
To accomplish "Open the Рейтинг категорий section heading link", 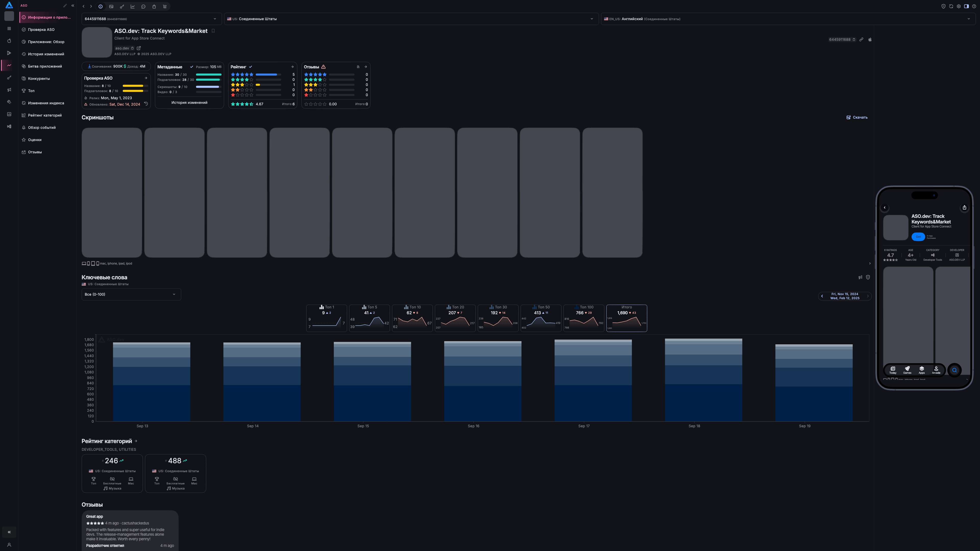I will point(109,441).
